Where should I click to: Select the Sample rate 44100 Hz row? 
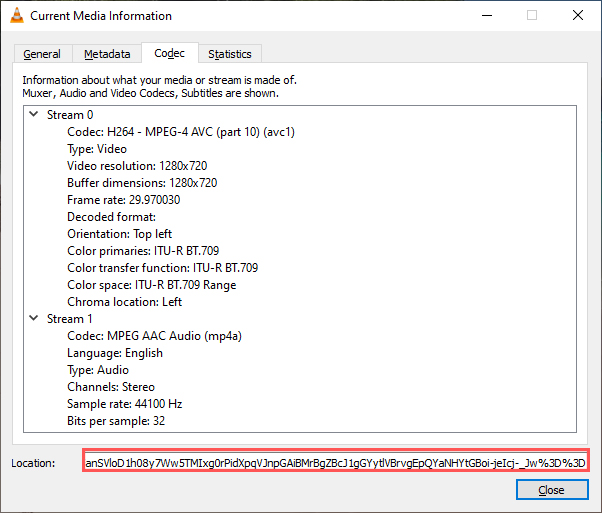(124, 404)
